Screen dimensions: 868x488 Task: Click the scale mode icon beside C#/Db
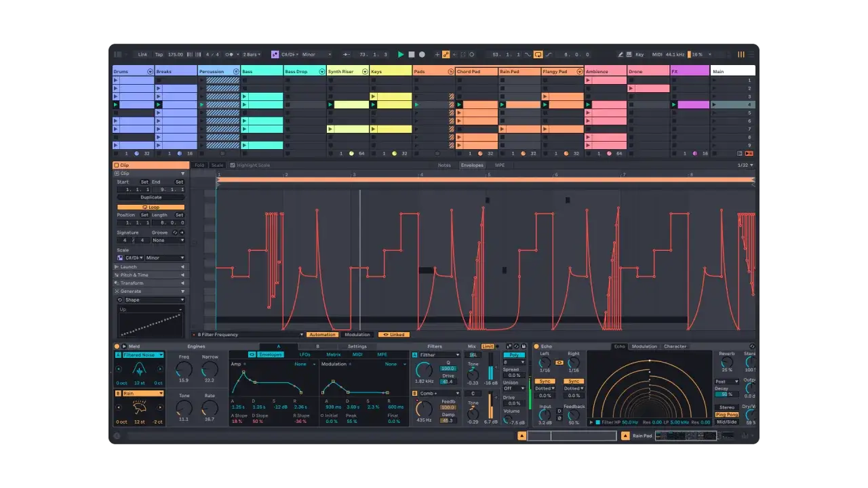point(275,54)
